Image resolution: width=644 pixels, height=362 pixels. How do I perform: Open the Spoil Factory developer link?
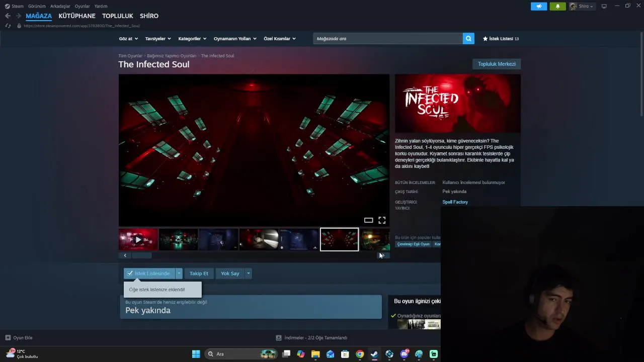[x=455, y=202]
